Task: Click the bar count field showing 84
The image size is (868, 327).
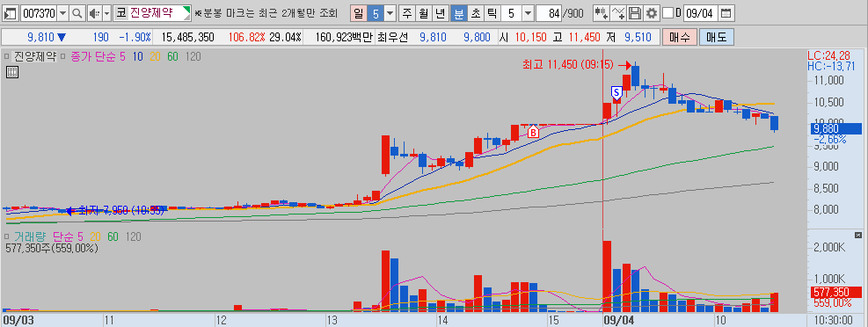Action: [549, 12]
